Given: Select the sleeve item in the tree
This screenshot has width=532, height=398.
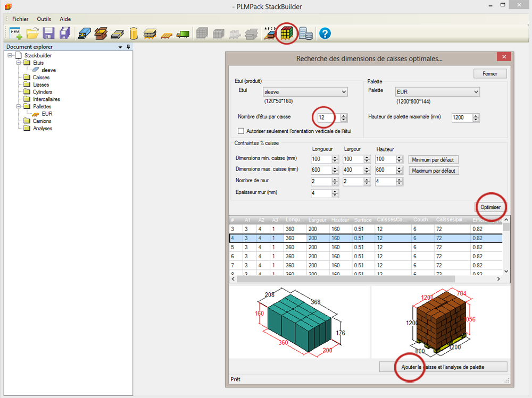Looking at the screenshot, I should click(48, 70).
